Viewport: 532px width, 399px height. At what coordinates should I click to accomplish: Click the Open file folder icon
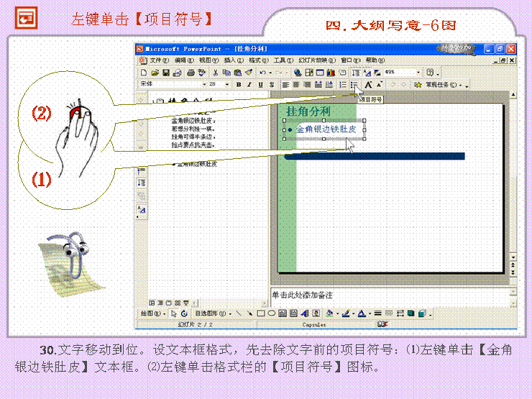pyautogui.click(x=155, y=73)
